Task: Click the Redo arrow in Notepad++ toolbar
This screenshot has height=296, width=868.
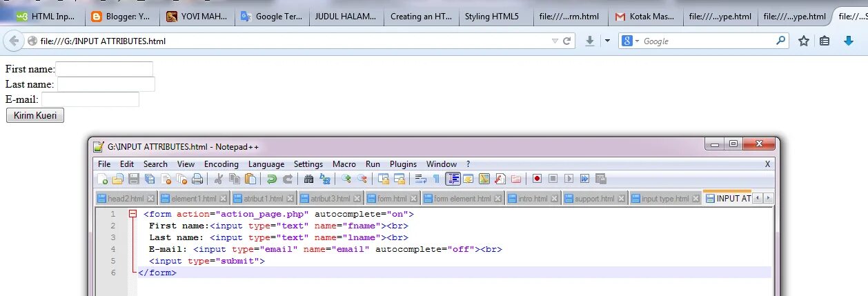Action: coord(287,179)
